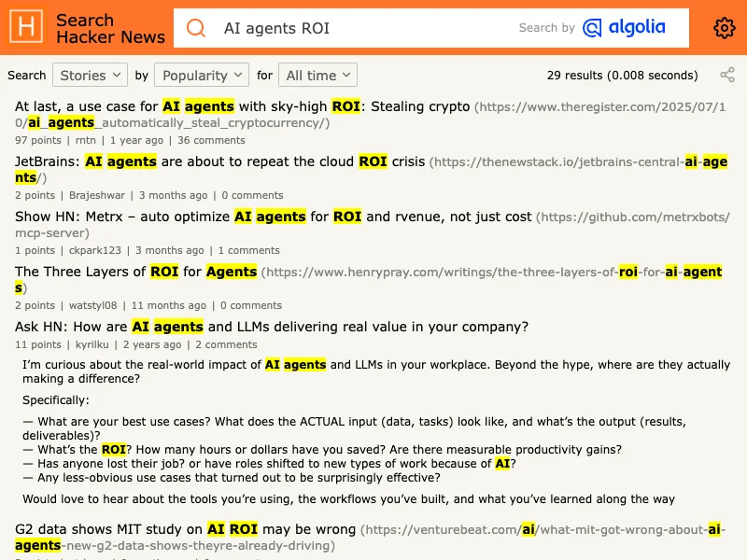Click 3 months ago on JetBrains story
Image resolution: width=747 pixels, height=560 pixels.
[173, 195]
